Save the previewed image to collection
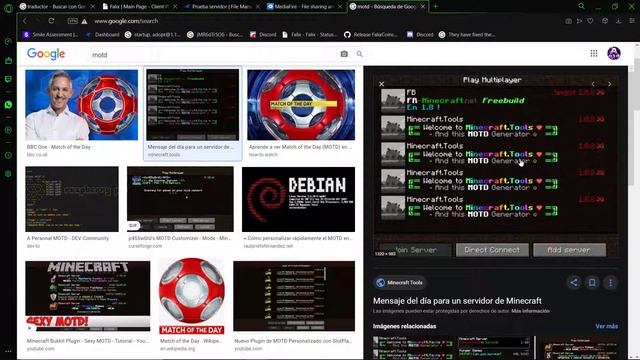The image size is (640, 360). click(592, 282)
